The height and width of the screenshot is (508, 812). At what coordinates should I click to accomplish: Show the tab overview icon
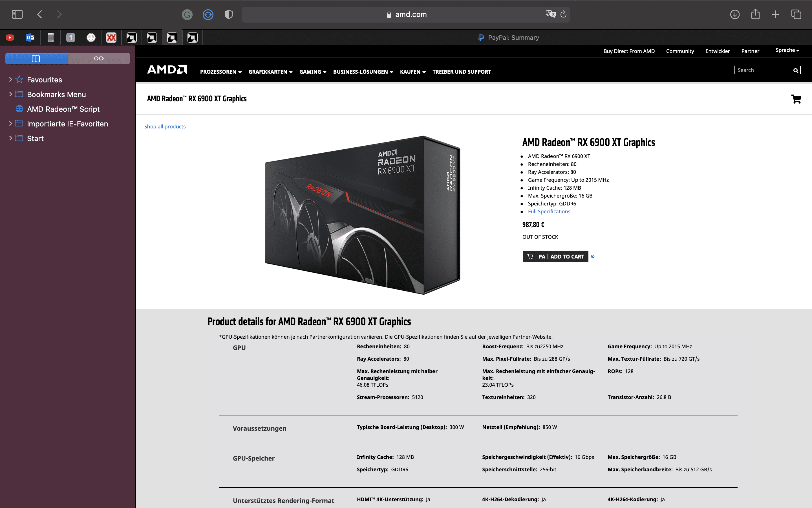point(796,14)
